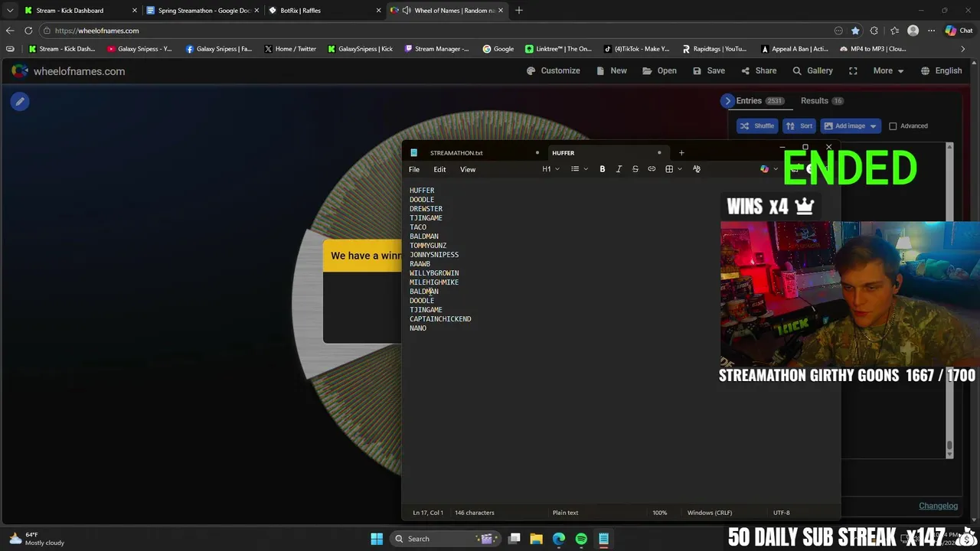Click the WILLYBGROWIN line in Notepad
Viewport: 980px width, 551px height.
click(434, 273)
